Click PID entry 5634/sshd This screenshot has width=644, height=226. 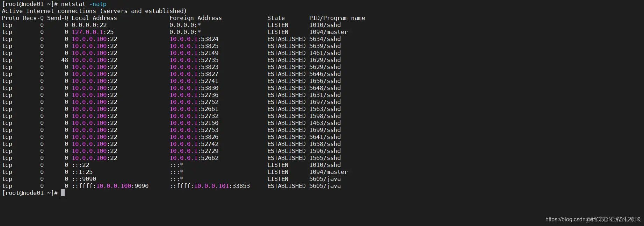tap(325, 39)
